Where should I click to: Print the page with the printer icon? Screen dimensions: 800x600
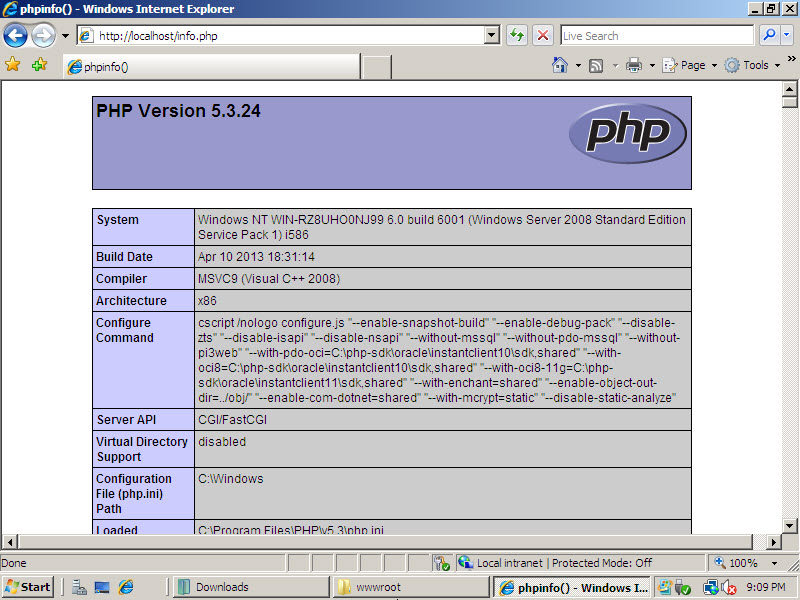click(634, 65)
